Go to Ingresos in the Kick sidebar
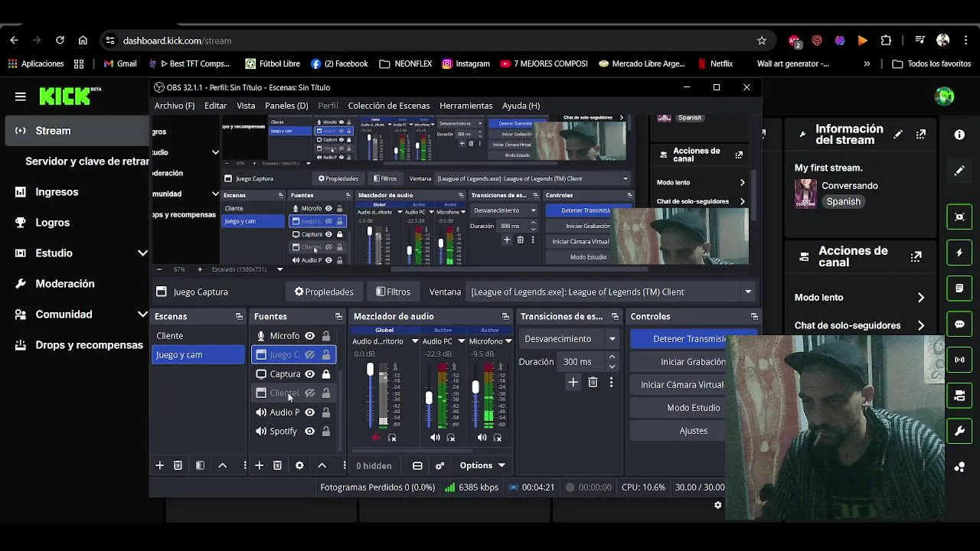The image size is (980, 551). (x=57, y=192)
